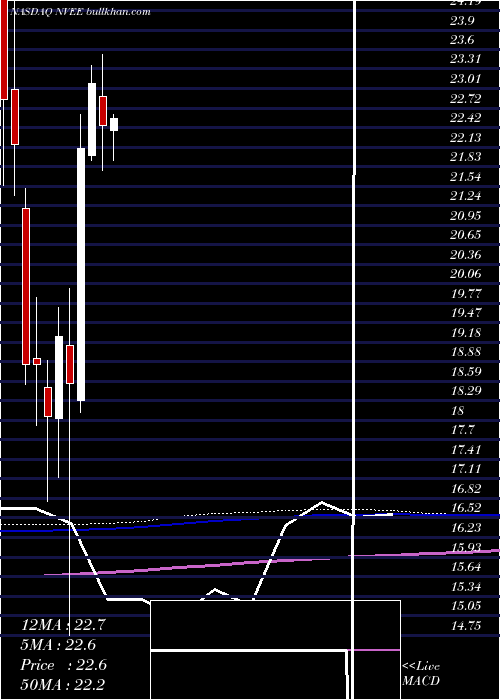
Task: Select the 18.59 price label
Action: (x=466, y=371)
